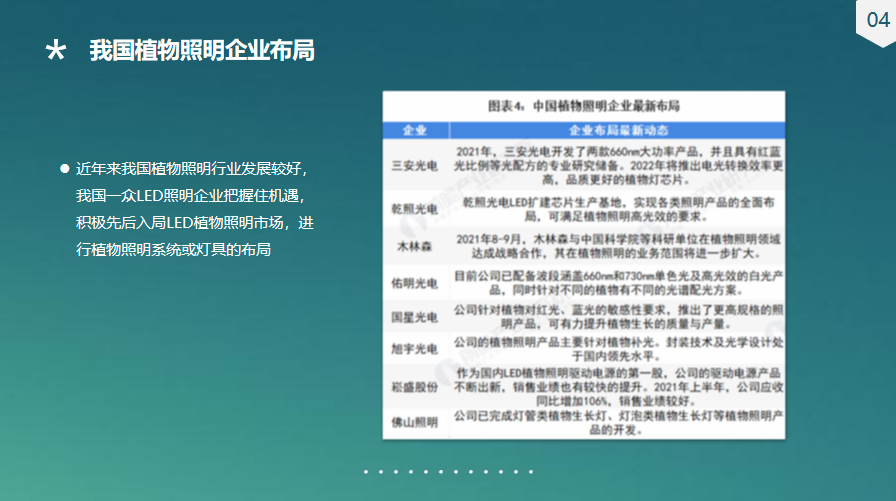Click the dotted line decoration at slide bottom
Viewport: 896px width, 501px height.
click(448, 471)
